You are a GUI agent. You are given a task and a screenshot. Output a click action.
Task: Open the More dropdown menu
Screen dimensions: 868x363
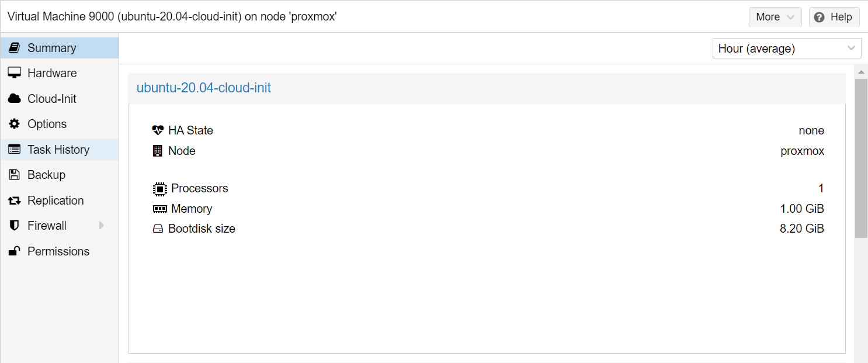tap(775, 17)
